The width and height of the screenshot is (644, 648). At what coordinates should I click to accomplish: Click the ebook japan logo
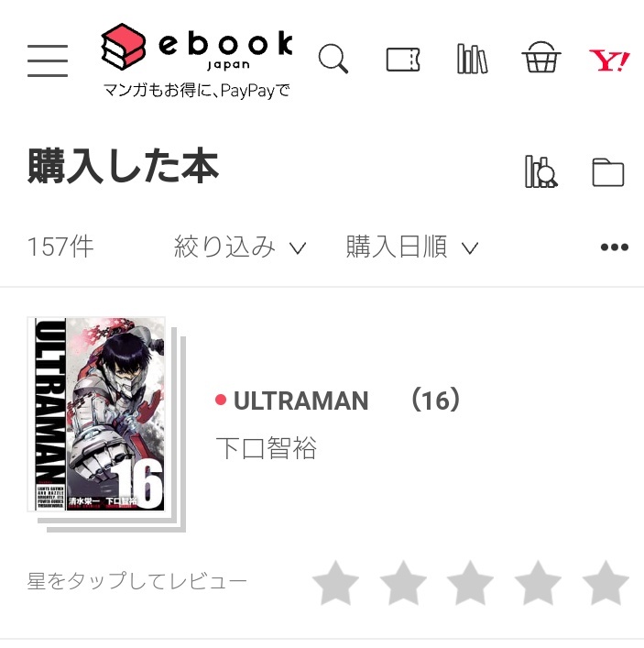click(197, 47)
